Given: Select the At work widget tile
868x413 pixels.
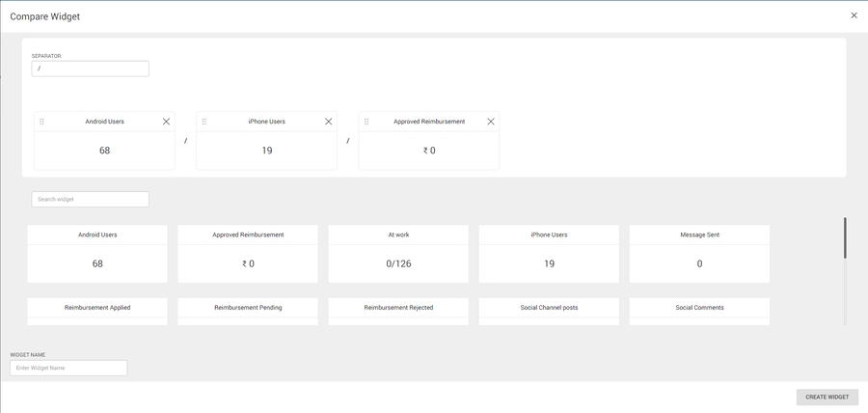Looking at the screenshot, I should tap(397, 254).
